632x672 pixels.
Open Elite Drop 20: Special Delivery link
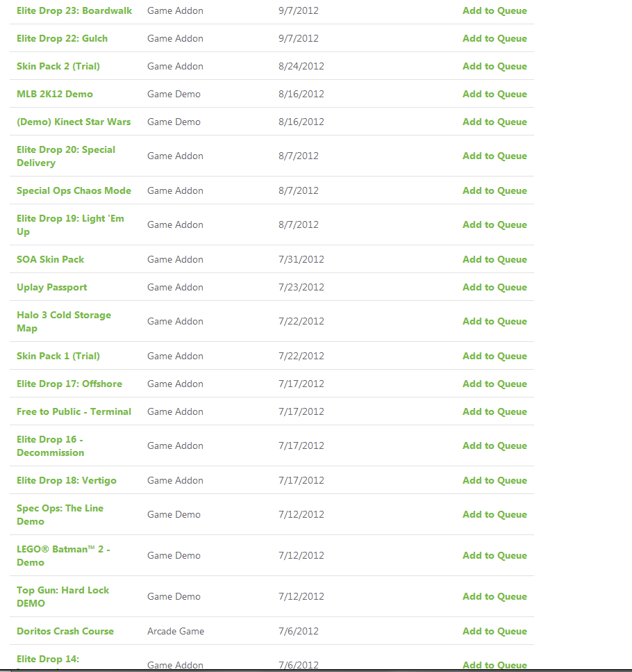tap(66, 156)
